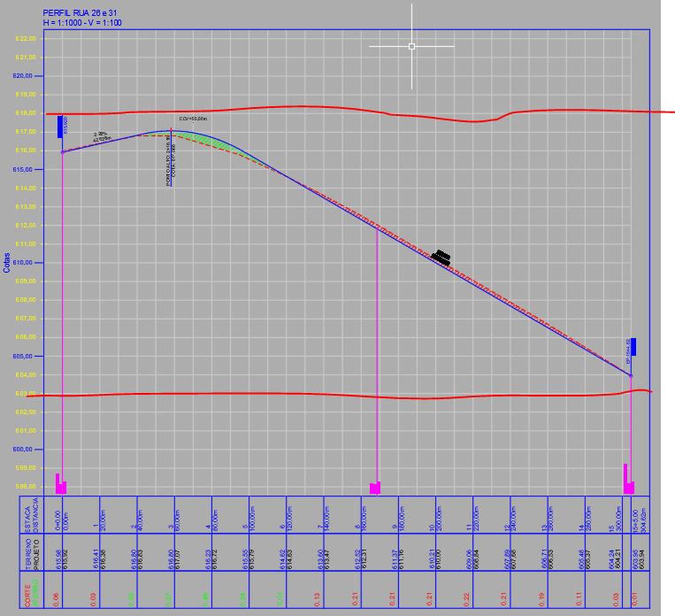Click the 605,00 elevation label
This screenshot has height=616, width=675.
pyautogui.click(x=23, y=357)
